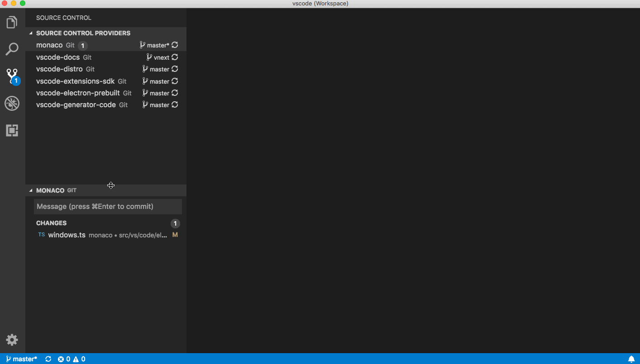The image size is (640, 364).
Task: Click the M modified status of windows.ts
Action: (x=175, y=235)
